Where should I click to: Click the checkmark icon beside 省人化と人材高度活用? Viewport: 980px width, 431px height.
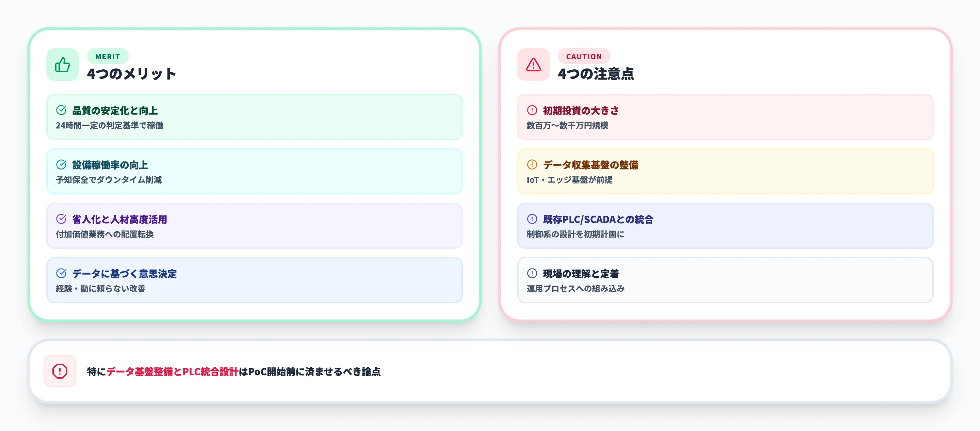(x=61, y=219)
